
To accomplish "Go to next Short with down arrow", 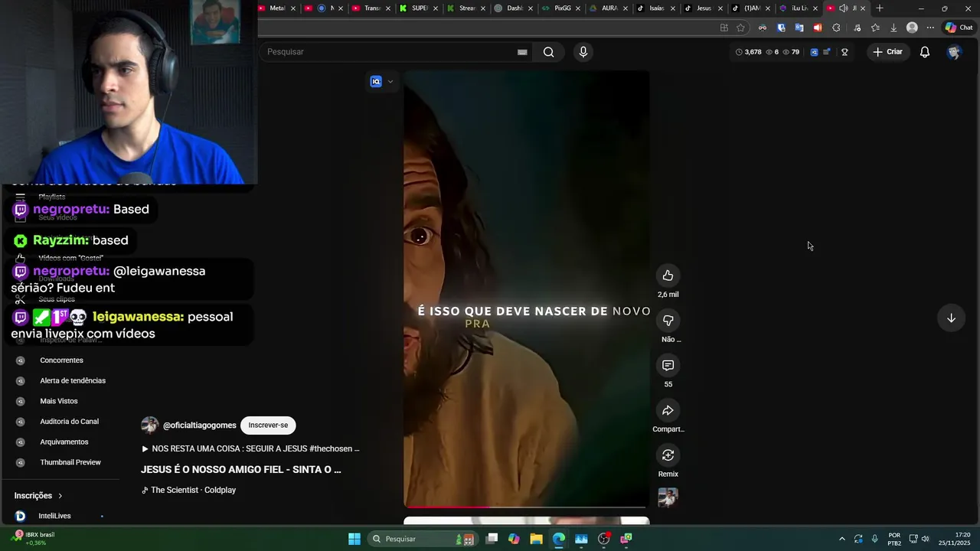I will (951, 318).
